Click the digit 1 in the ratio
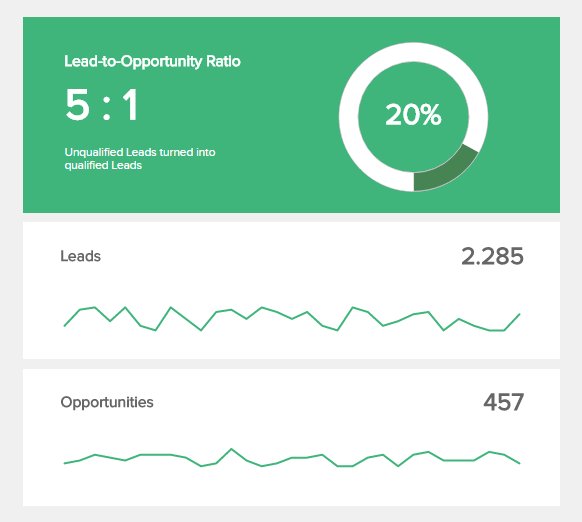582x522 pixels. point(131,105)
